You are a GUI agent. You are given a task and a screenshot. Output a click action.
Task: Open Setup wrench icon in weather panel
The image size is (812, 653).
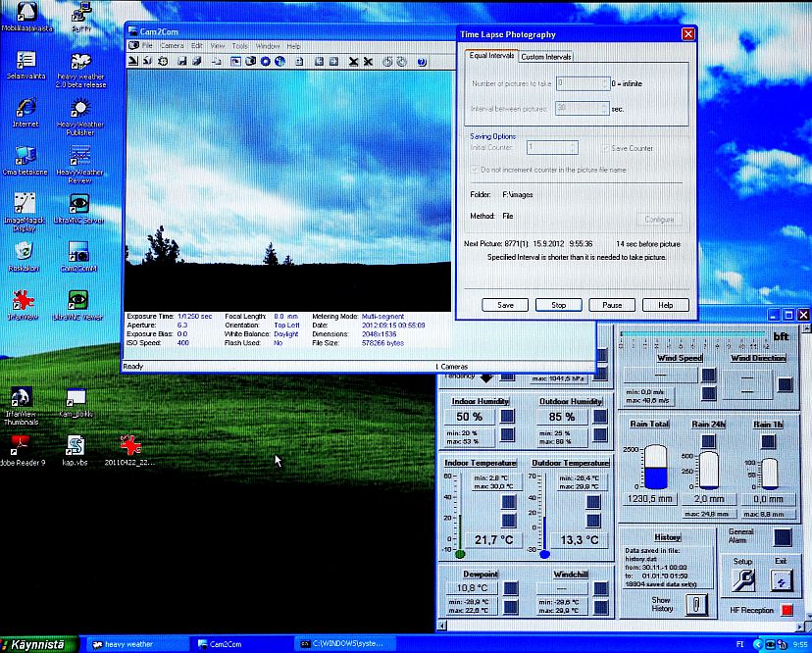click(742, 580)
